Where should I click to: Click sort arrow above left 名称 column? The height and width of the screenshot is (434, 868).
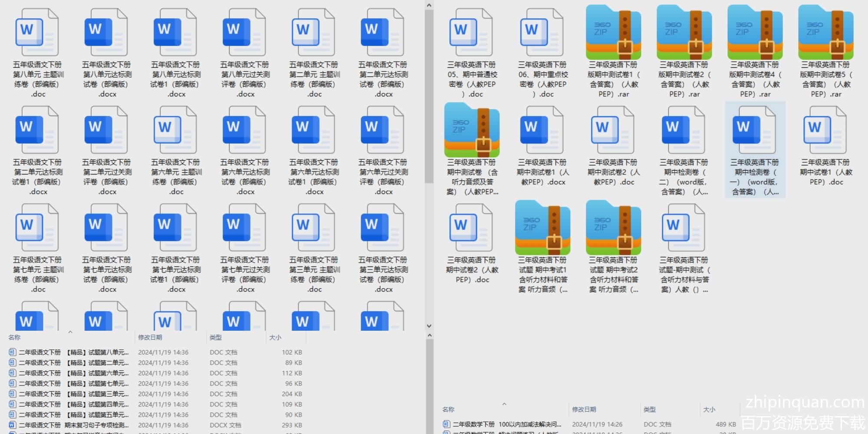pyautogui.click(x=70, y=332)
